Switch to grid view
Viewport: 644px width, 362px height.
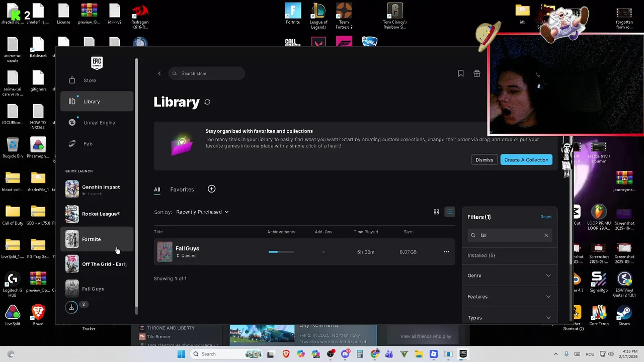(x=436, y=212)
